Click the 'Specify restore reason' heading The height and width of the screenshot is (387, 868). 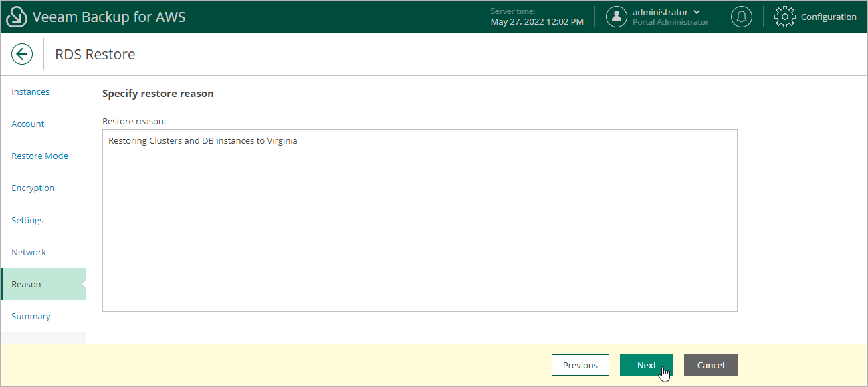pyautogui.click(x=158, y=94)
